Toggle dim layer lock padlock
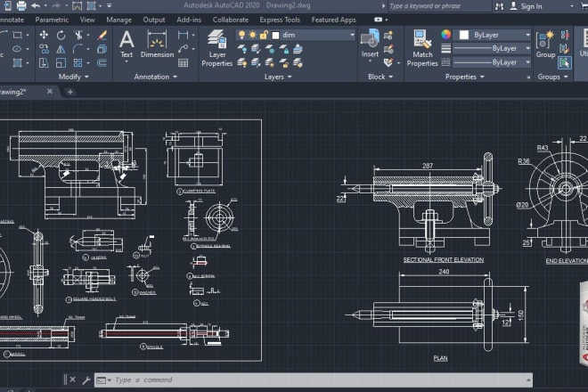Screen dimensions: 588x392 point(264,35)
